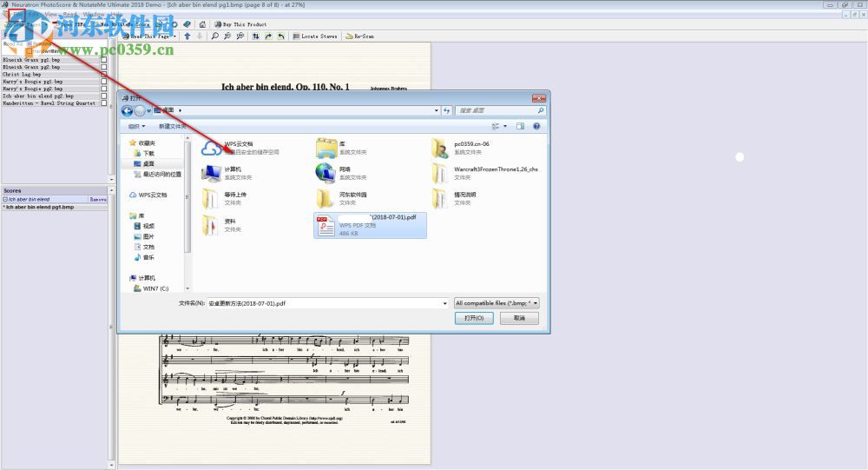Open the Help menu in PhotoScore
Screen dimensions: 868x470
[x=117, y=14]
